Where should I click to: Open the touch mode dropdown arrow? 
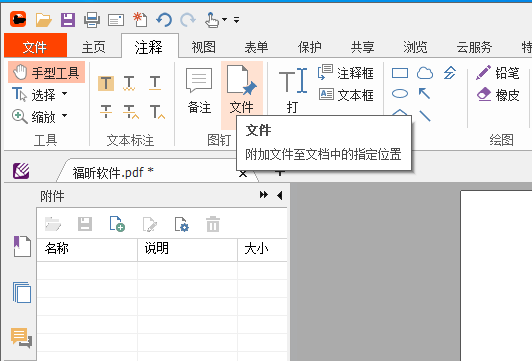tap(224, 20)
